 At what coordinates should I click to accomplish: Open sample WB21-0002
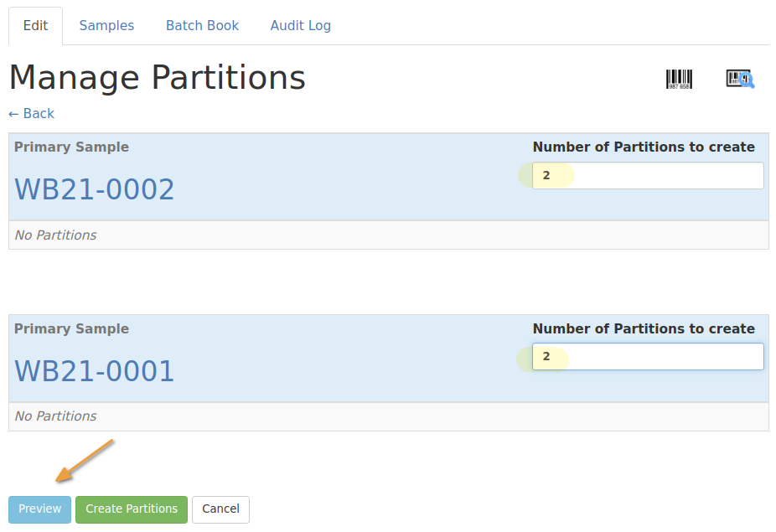tap(94, 189)
